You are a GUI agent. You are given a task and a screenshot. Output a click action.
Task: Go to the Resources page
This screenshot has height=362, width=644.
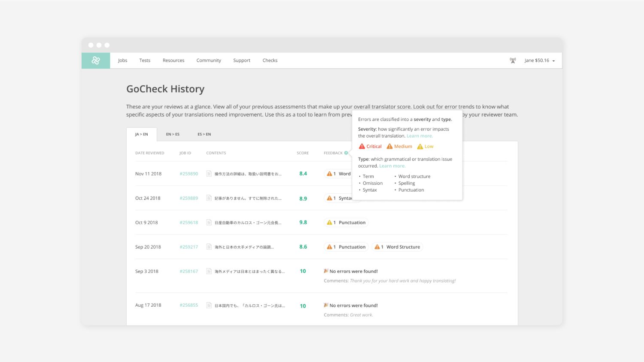tap(173, 60)
